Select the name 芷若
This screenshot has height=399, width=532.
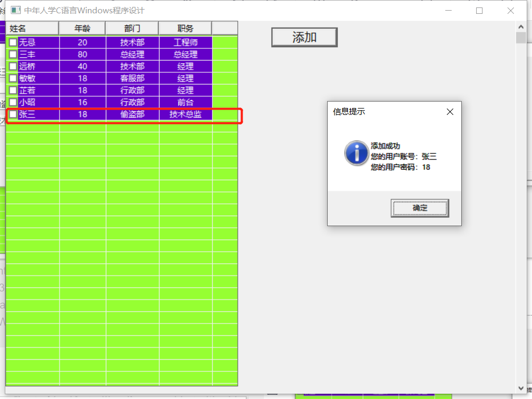tap(27, 90)
